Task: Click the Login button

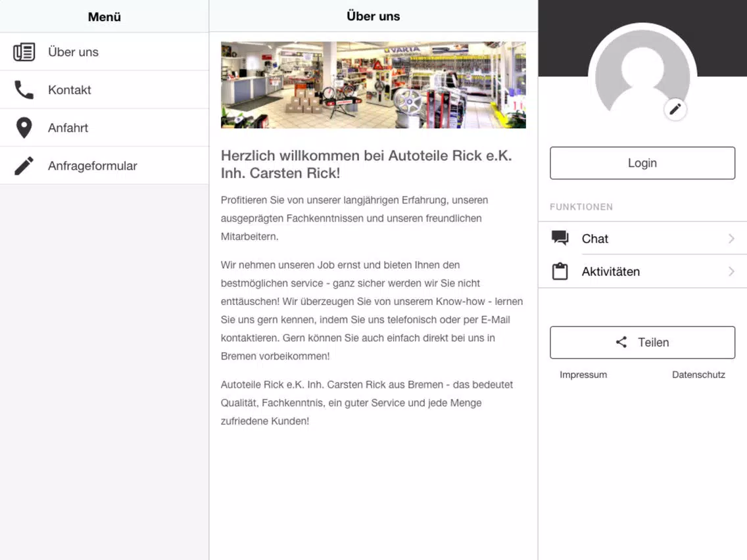Action: (x=642, y=163)
